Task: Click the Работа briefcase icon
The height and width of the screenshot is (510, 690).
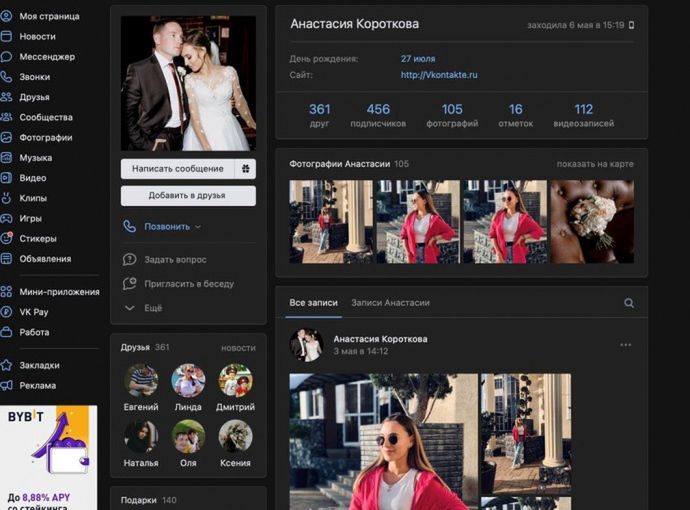Action: pos(6,332)
